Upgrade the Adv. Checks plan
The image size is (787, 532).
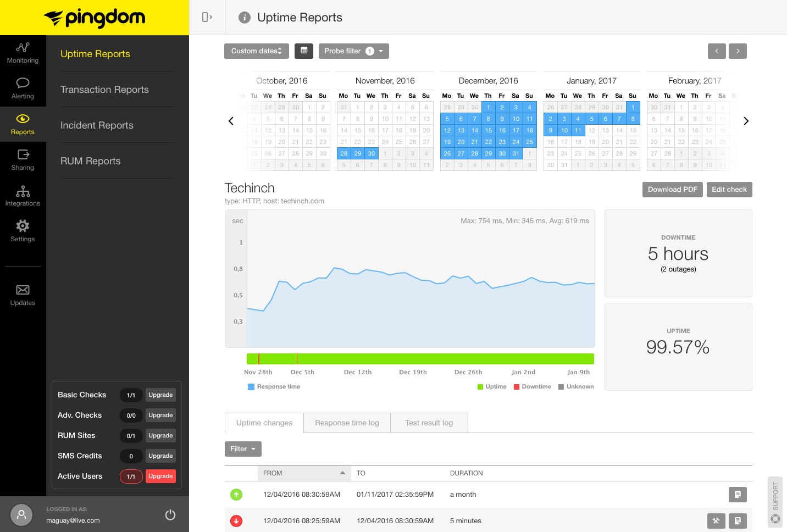coord(160,415)
